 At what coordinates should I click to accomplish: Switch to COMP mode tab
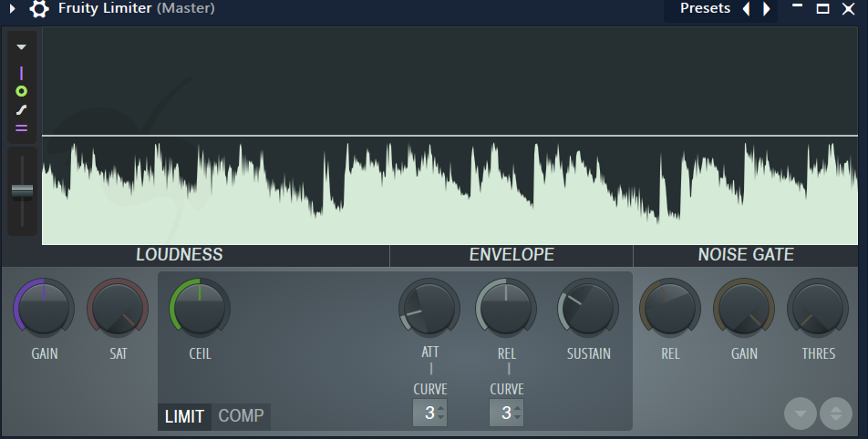point(241,416)
